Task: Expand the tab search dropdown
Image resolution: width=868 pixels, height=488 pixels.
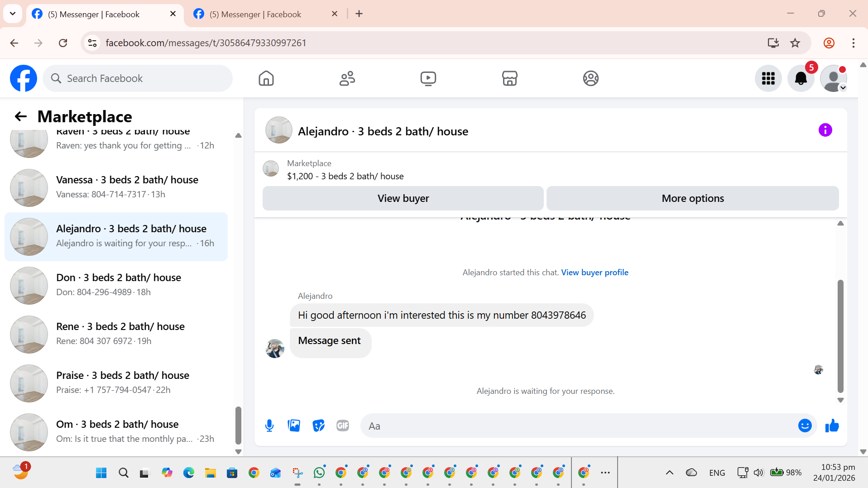Action: click(x=13, y=14)
